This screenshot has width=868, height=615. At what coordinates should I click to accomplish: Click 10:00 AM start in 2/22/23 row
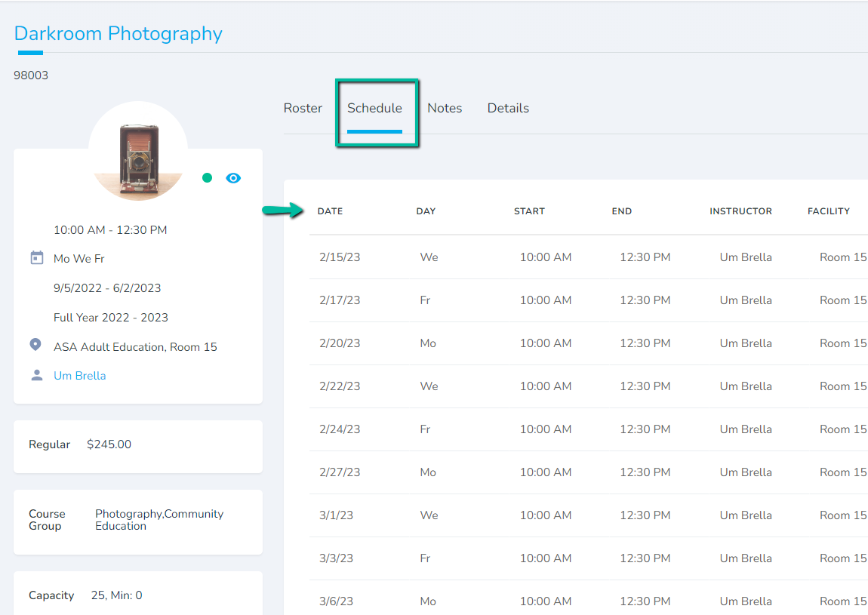tap(545, 386)
